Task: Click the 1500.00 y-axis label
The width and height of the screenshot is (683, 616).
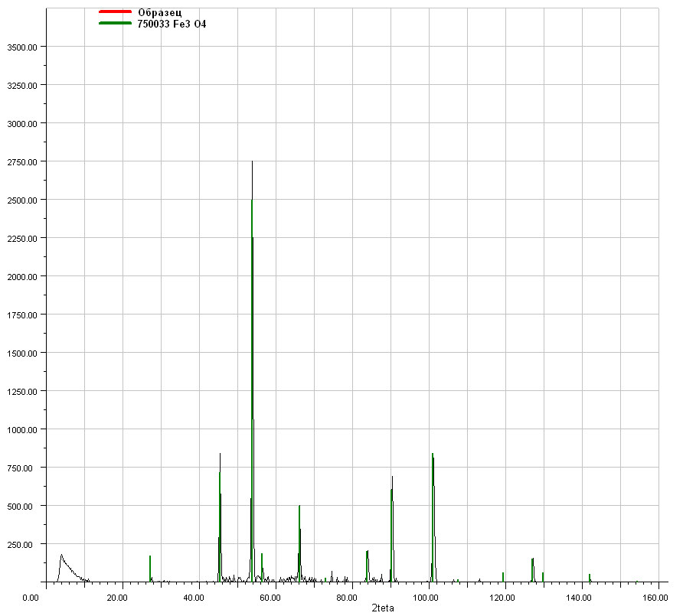Action: click(22, 354)
